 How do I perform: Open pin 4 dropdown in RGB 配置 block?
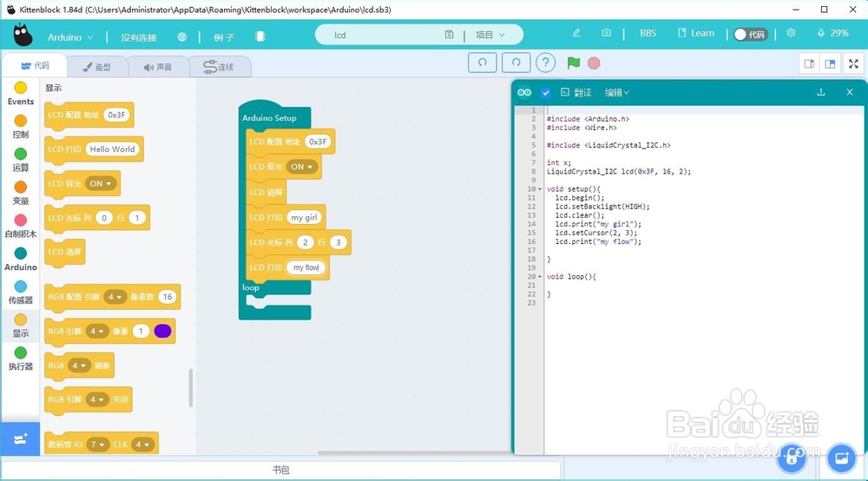pyautogui.click(x=115, y=297)
